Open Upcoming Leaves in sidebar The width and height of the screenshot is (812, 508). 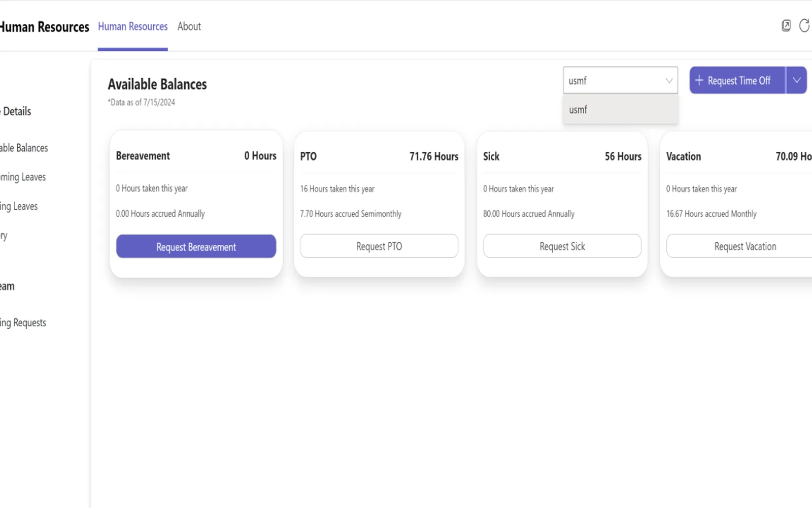coord(23,177)
